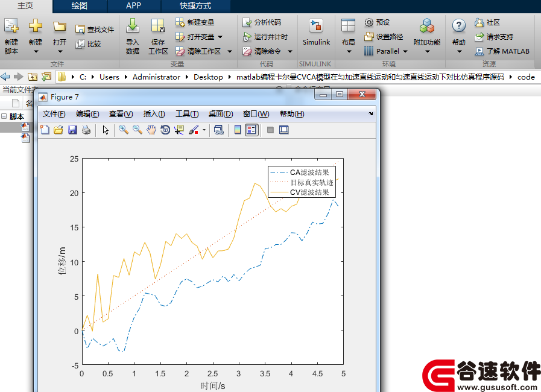
Task: Select the Pan hand tool
Action: point(151,130)
